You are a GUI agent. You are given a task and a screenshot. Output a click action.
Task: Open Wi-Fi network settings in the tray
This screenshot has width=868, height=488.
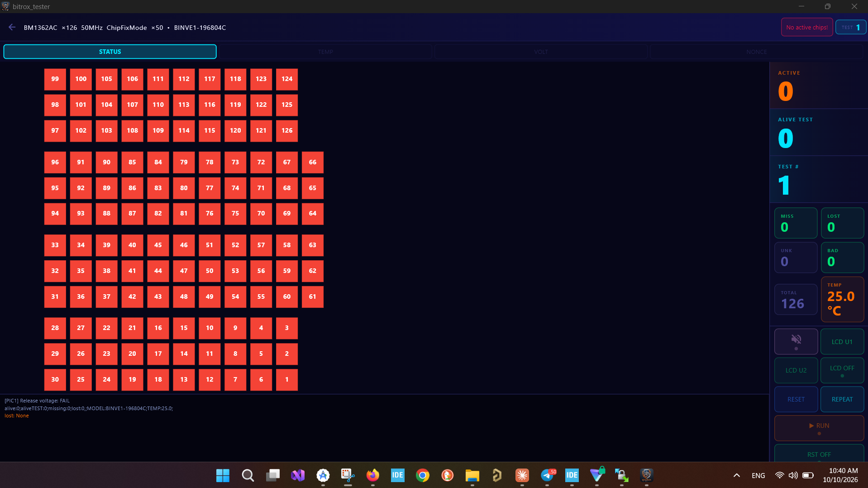tap(779, 475)
